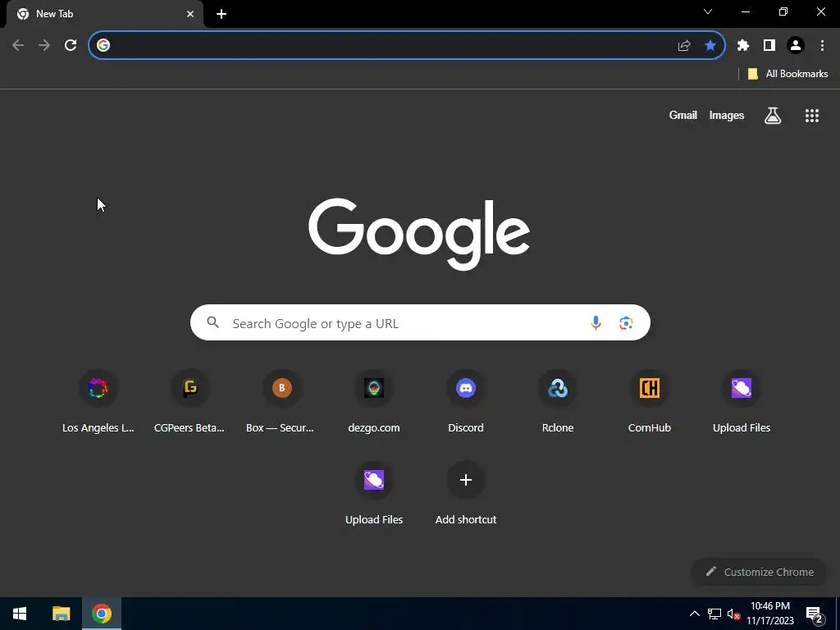This screenshot has height=630, width=840.
Task: Click the forward navigation arrow
Action: point(44,46)
